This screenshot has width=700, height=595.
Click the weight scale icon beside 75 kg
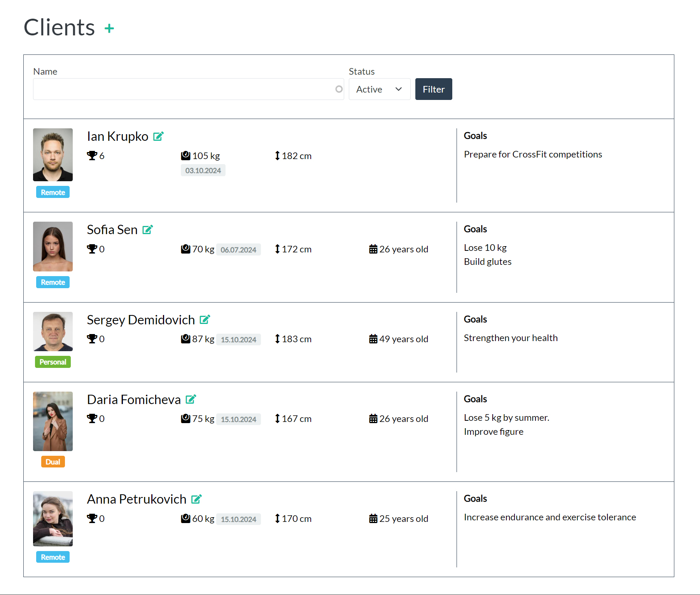pyautogui.click(x=185, y=418)
